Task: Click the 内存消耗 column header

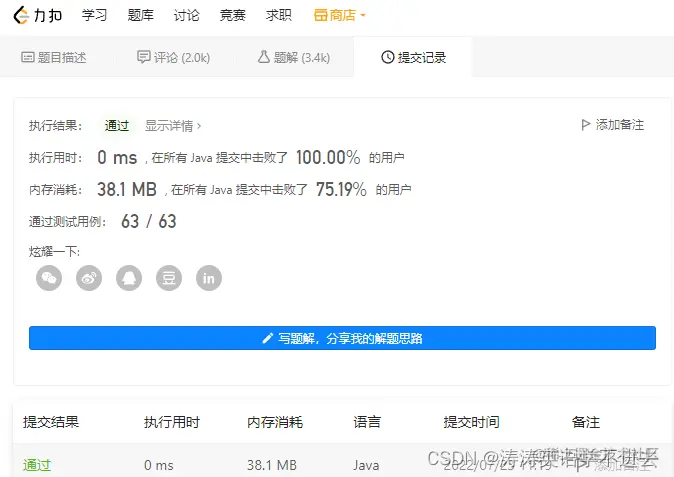Action: pos(275,422)
